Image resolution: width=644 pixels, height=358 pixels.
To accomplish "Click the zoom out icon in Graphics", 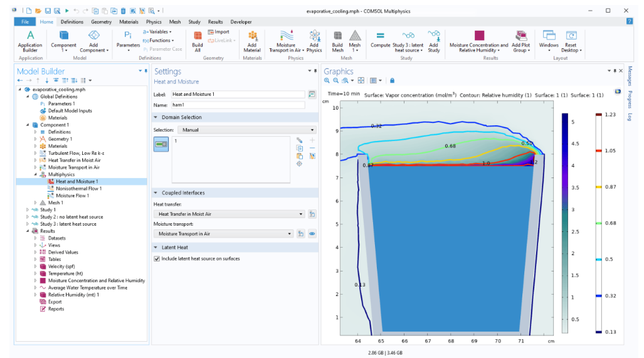I will [x=336, y=80].
